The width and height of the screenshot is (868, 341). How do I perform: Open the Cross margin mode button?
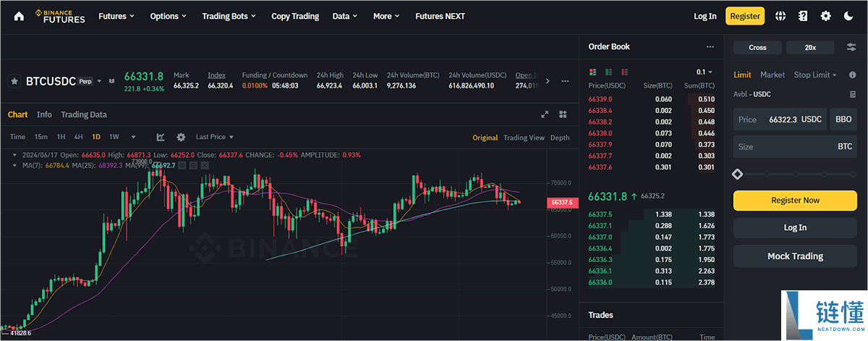pos(757,47)
